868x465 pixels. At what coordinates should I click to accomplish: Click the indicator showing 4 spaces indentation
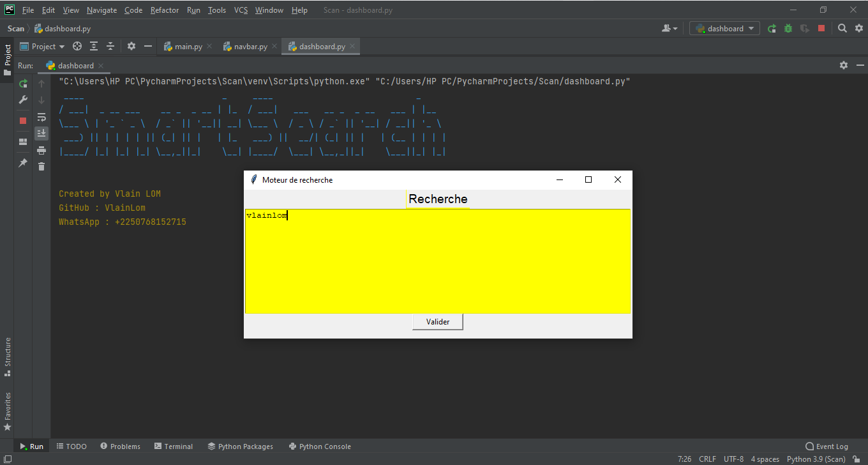tap(765, 459)
